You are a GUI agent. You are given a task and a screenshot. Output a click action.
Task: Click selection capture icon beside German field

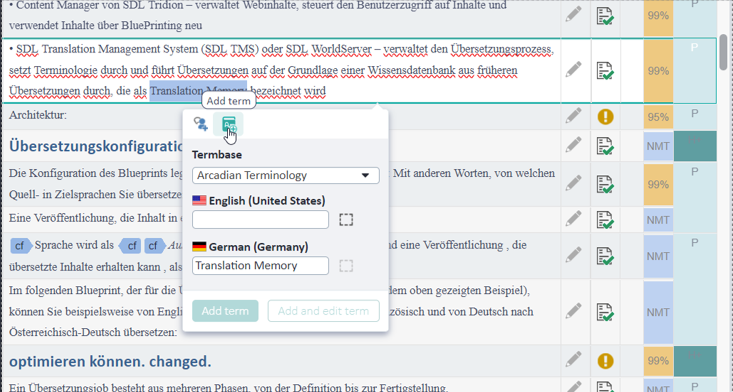(346, 266)
